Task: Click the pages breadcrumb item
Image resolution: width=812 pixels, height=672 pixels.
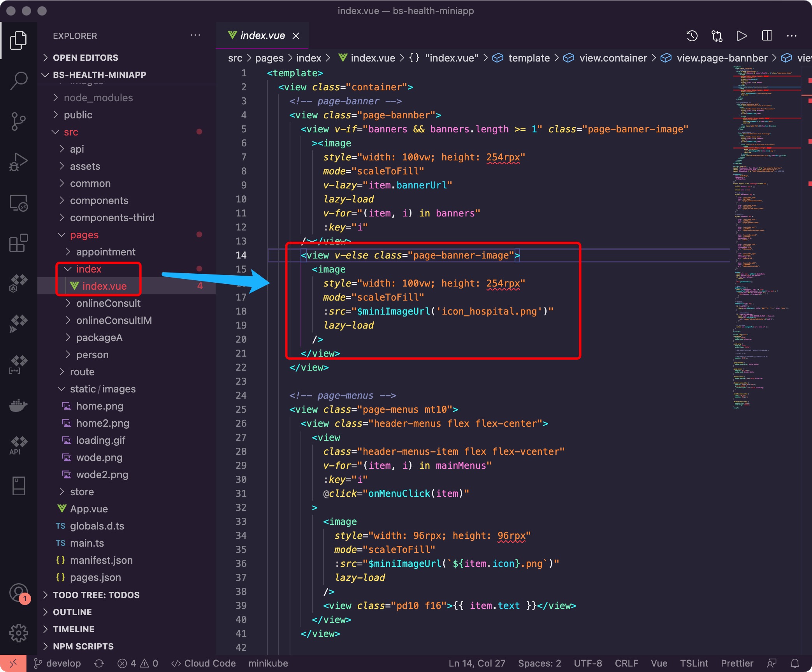Action: (269, 58)
